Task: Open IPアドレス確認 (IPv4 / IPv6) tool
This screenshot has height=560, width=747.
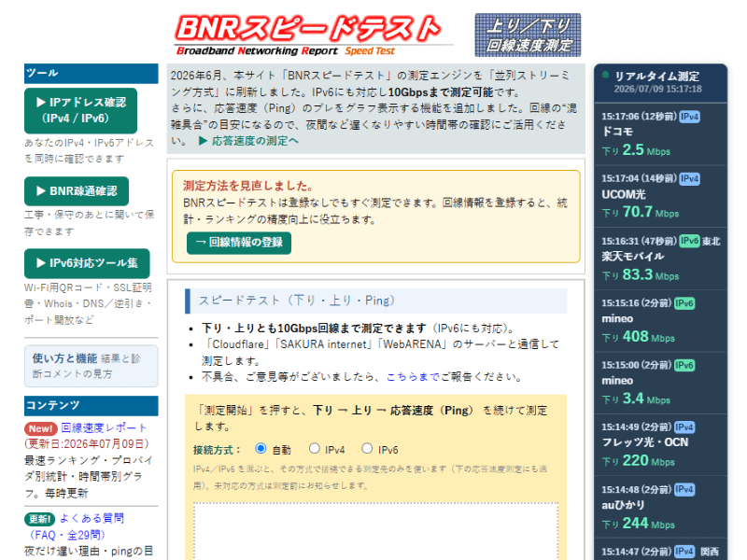Action: click(81, 110)
